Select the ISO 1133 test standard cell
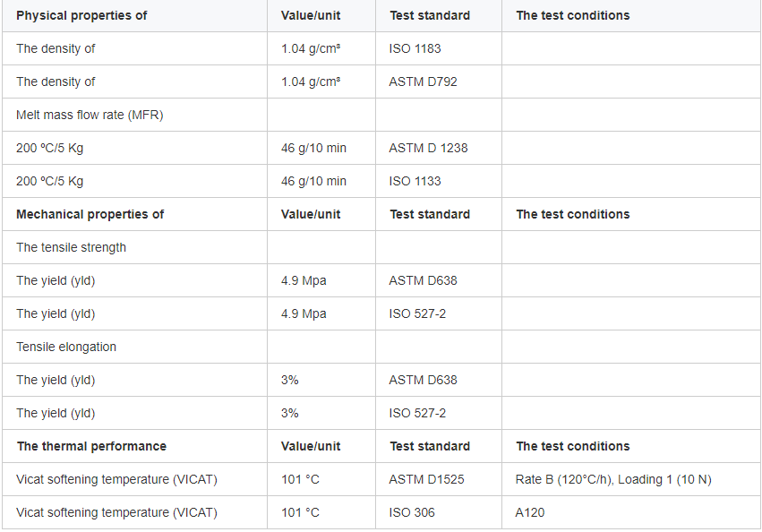762x532 pixels. click(415, 181)
